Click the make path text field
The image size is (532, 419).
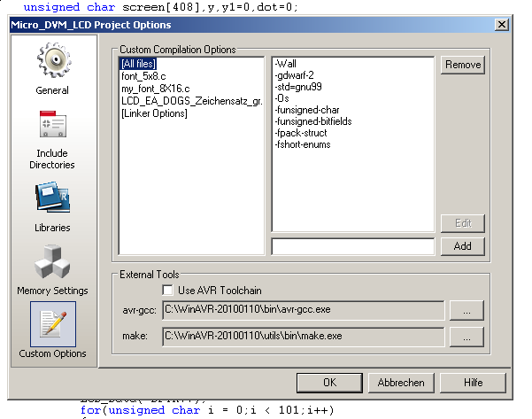tap(304, 337)
